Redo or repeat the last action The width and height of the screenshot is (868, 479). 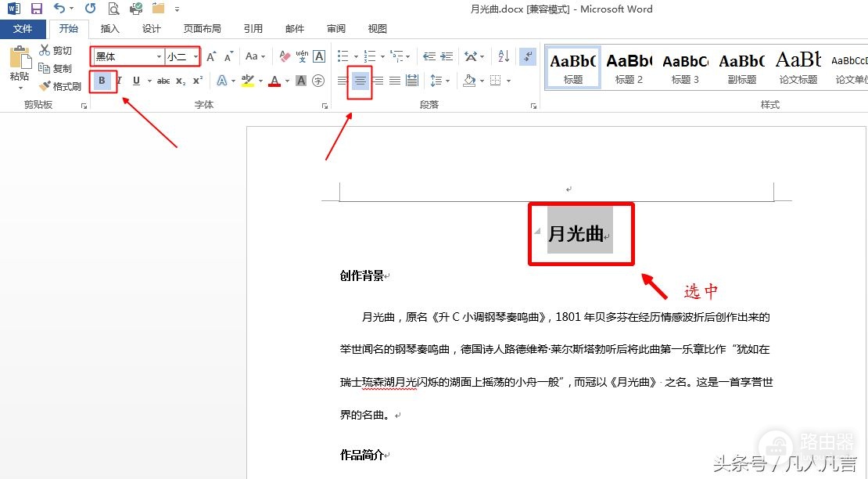[90, 9]
